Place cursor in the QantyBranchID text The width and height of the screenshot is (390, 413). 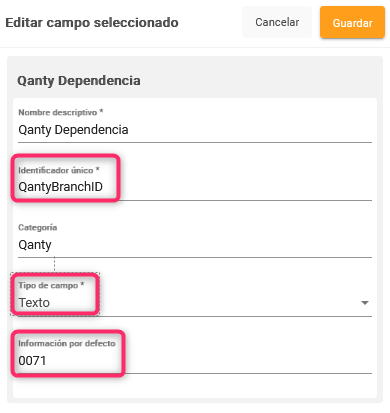pyautogui.click(x=60, y=187)
